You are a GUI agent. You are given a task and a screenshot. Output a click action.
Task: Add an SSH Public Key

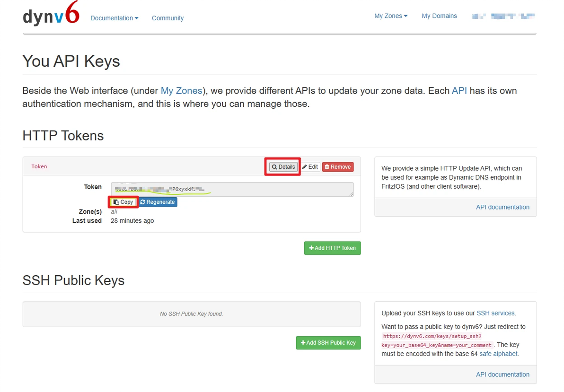(328, 342)
